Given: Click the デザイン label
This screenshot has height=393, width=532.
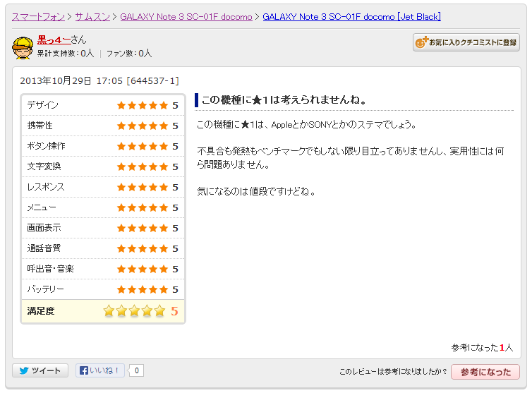Looking at the screenshot, I should click(43, 105).
